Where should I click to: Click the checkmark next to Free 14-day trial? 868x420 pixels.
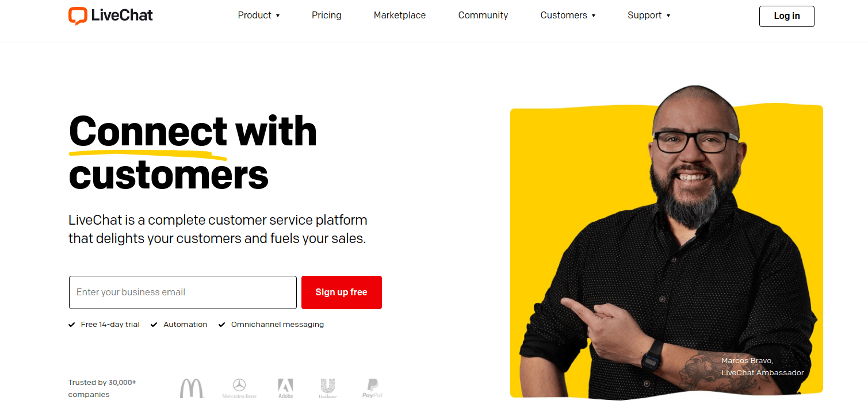72,325
